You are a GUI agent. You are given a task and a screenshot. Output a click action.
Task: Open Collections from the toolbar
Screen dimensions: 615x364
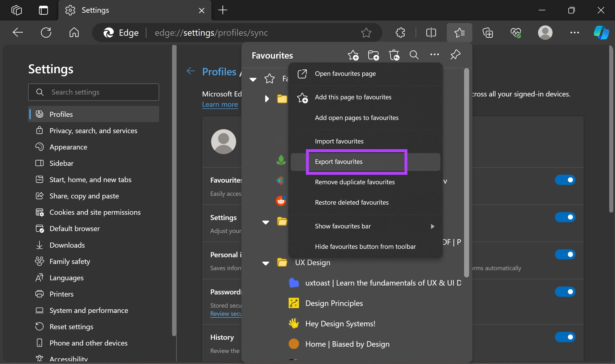click(x=488, y=32)
